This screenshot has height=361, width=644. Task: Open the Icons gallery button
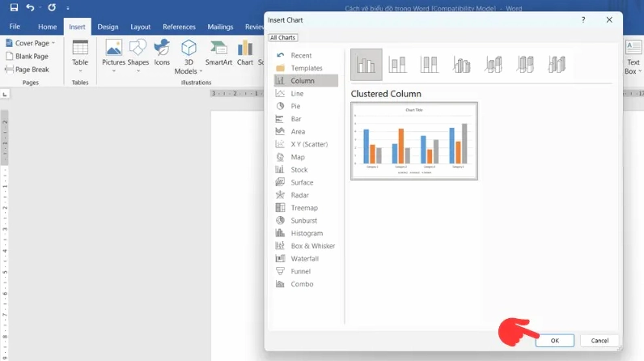pos(162,53)
